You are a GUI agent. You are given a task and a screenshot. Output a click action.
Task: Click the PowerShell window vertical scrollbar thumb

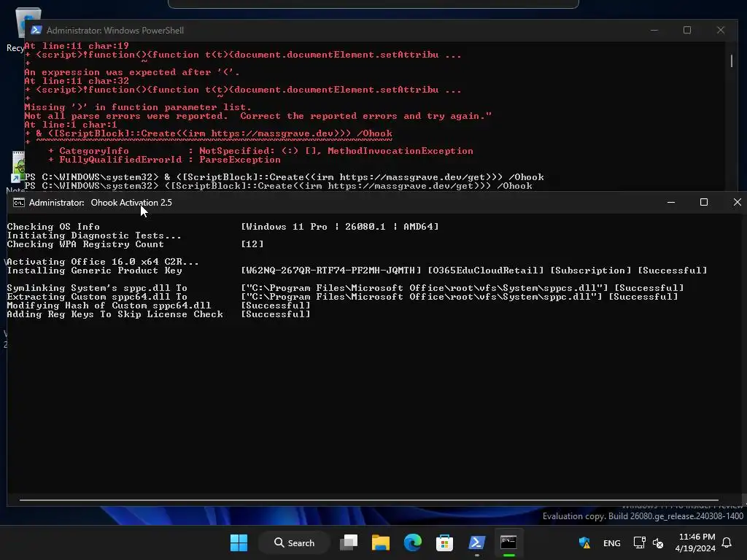point(732,61)
